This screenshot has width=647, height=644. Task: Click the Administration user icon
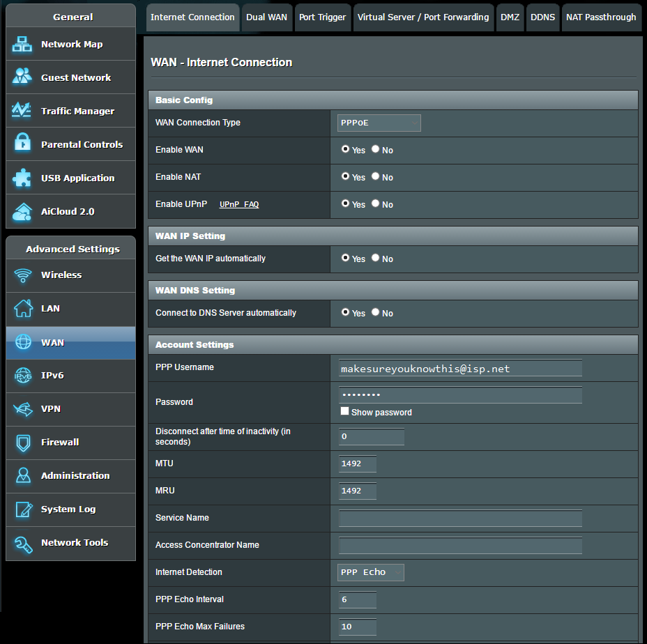pos(23,475)
